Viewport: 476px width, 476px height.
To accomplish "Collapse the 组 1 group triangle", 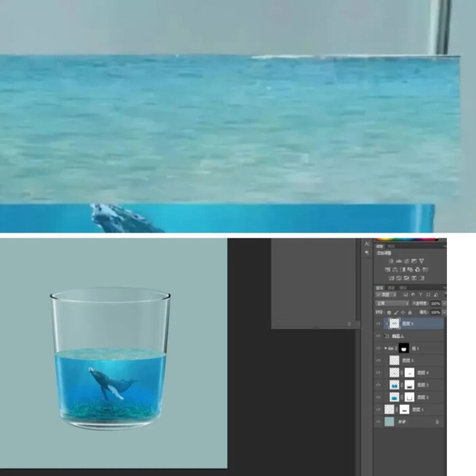I will 386,348.
